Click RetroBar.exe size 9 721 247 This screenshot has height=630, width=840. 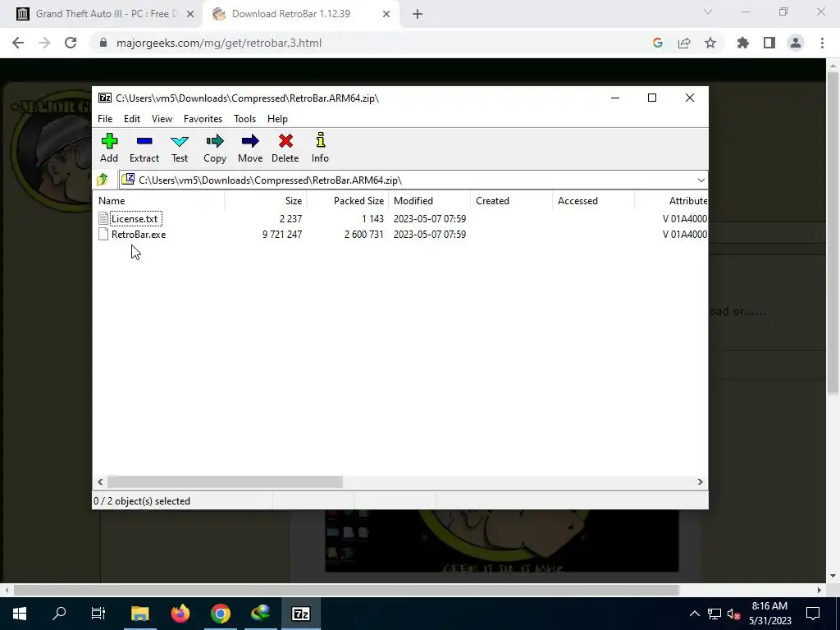click(x=282, y=234)
